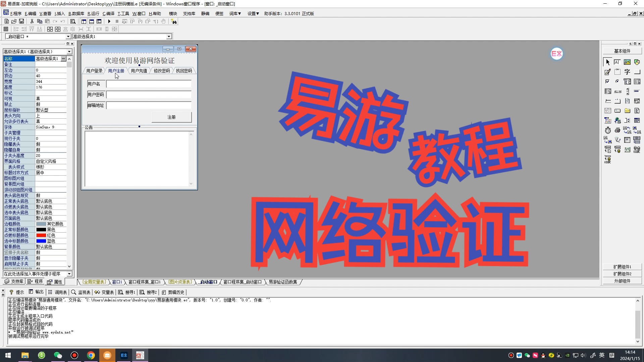Screen dimensions: 644x362
Task: Click the 鼠标指针 value 默认型
Action: pos(51,110)
